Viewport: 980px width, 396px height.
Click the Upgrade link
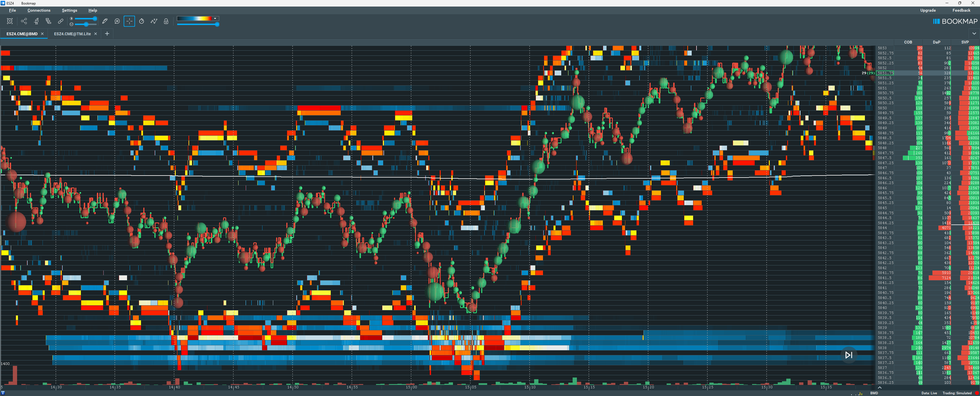click(x=928, y=10)
